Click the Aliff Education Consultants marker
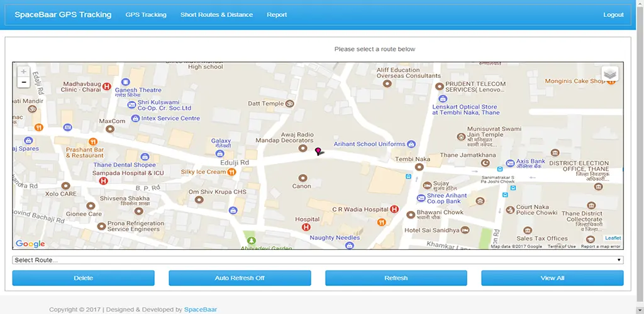Image resolution: width=644 pixels, height=314 pixels. tap(387, 84)
